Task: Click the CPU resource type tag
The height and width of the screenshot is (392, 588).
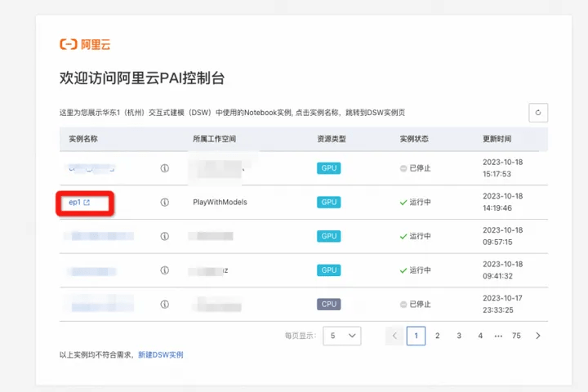Action: tap(329, 305)
